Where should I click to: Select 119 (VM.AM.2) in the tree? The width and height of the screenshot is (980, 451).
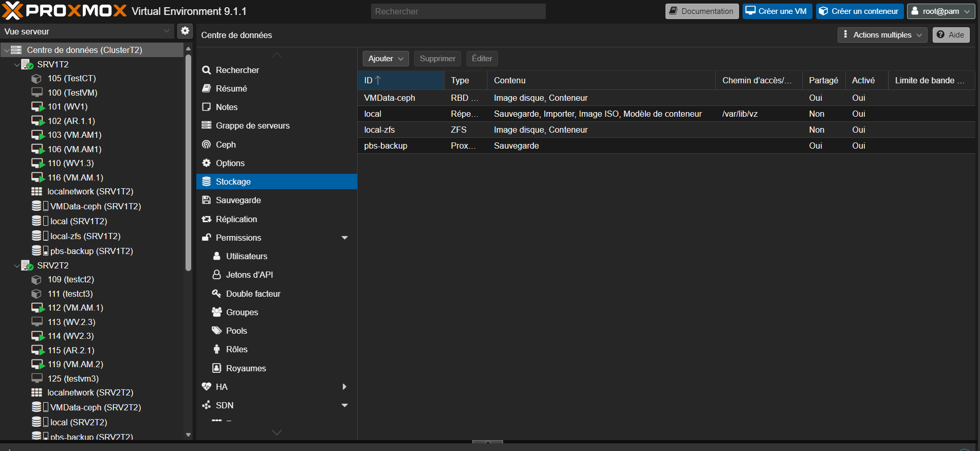75,364
